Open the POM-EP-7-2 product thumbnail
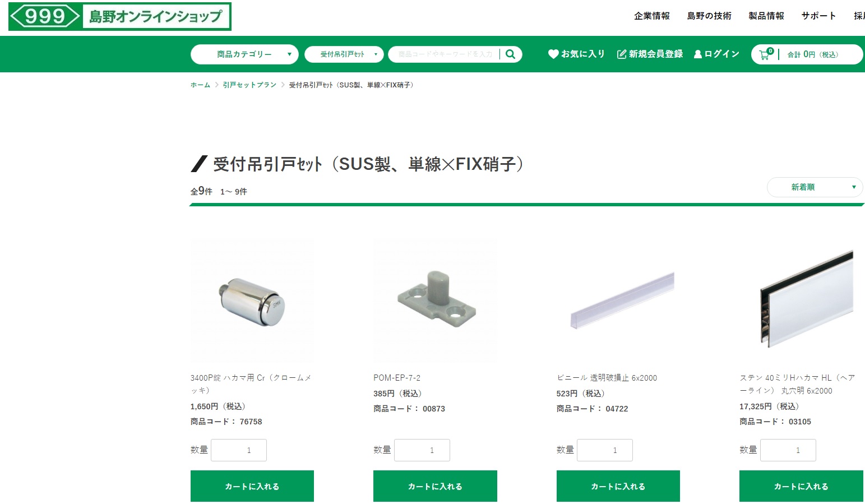This screenshot has width=865, height=504. tap(435, 301)
